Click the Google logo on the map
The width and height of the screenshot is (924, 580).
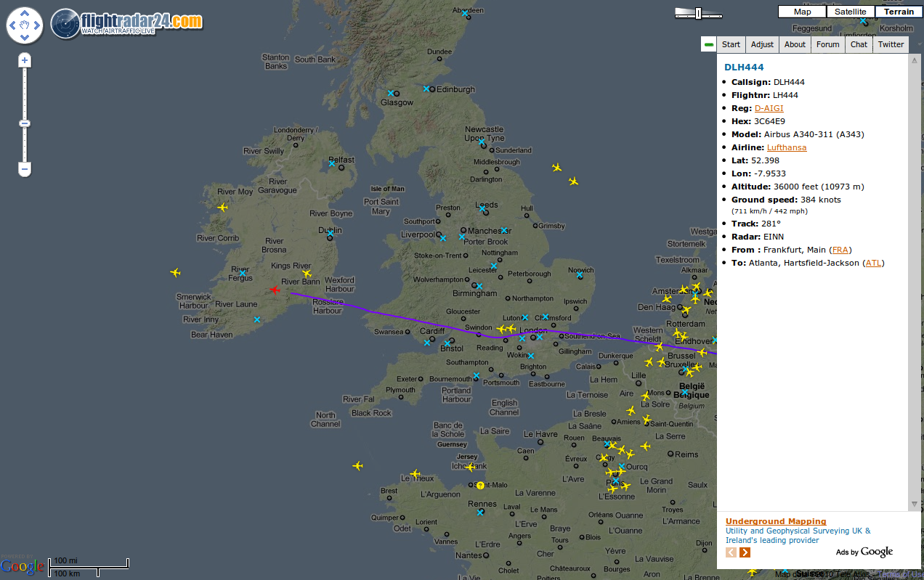(x=23, y=566)
